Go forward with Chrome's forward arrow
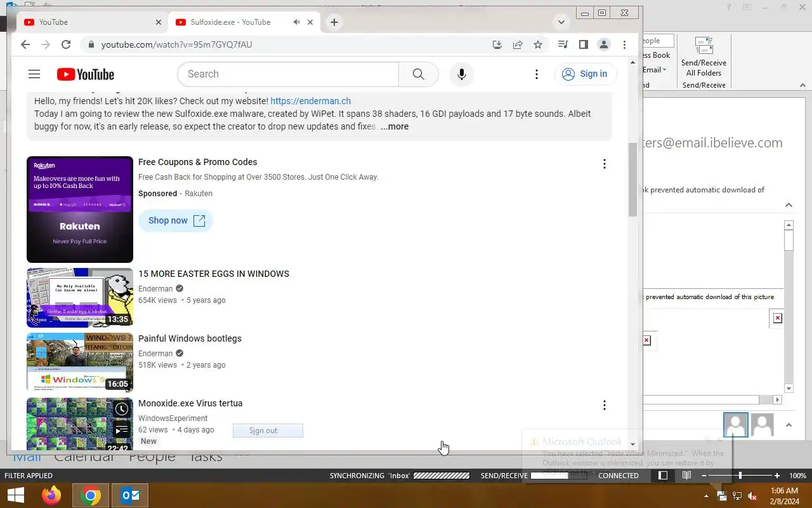This screenshot has width=812, height=508. [x=46, y=44]
